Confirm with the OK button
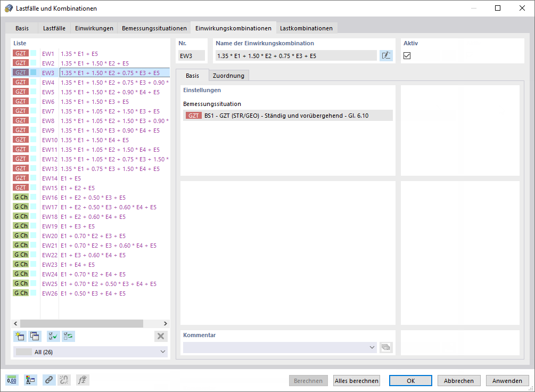The width and height of the screenshot is (535, 392). [411, 380]
